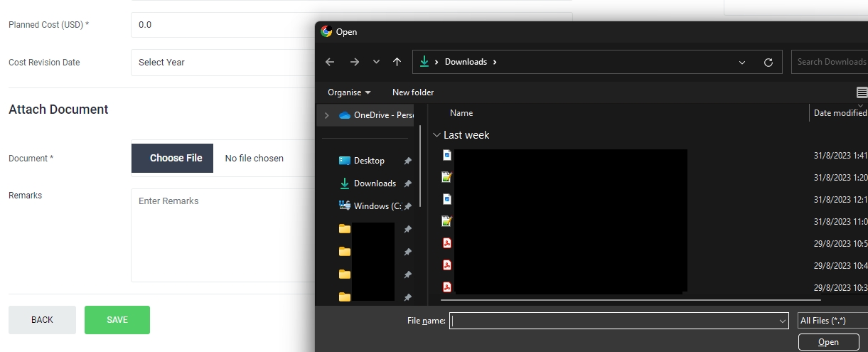Open the Organise menu
868x352 pixels.
[349, 92]
